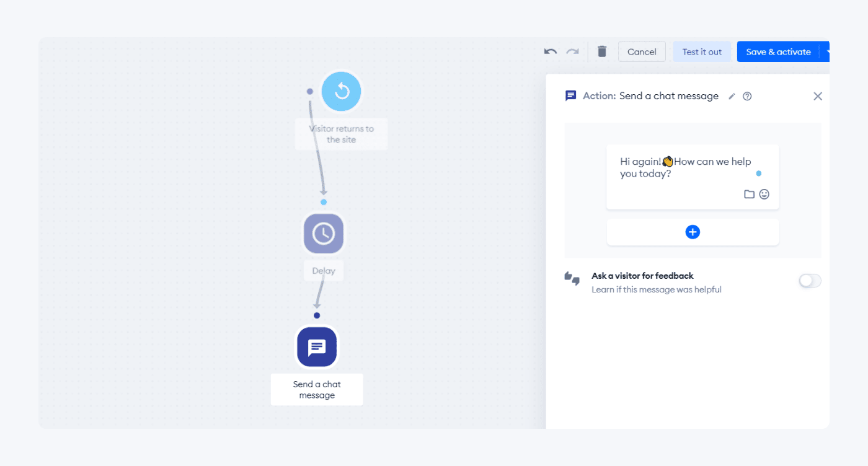The height and width of the screenshot is (466, 868).
Task: Open the saved replies folder icon
Action: coord(749,194)
